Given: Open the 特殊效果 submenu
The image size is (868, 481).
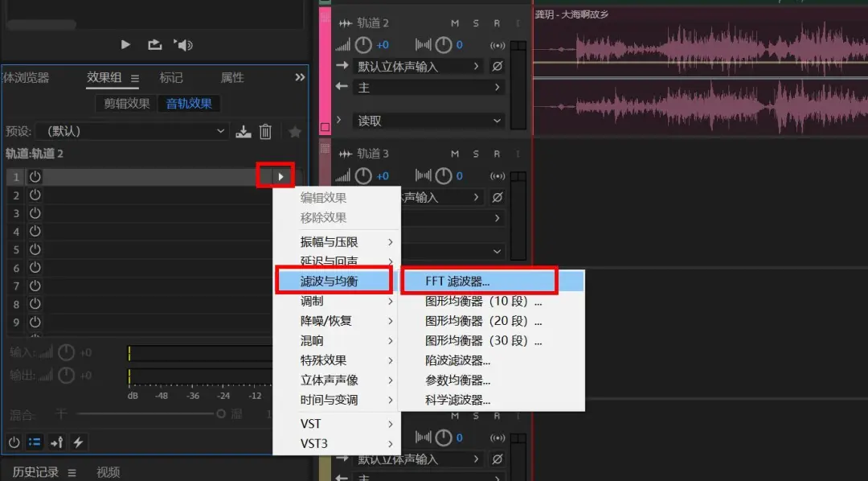Looking at the screenshot, I should [337, 360].
